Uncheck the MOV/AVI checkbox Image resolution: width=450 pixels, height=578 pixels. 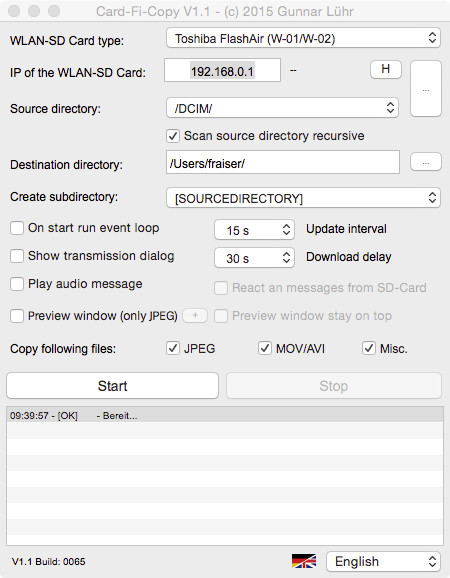coord(265,348)
